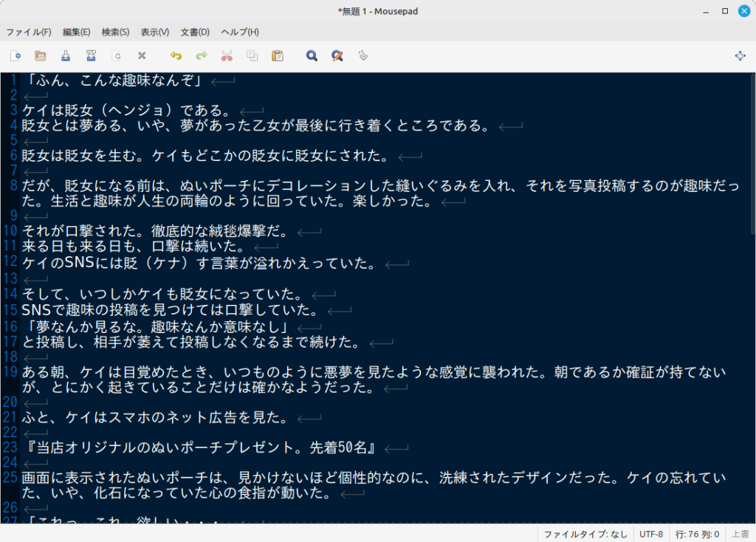
Task: Toggle fullscreen mode with the toolbar icon
Action: pos(740,55)
